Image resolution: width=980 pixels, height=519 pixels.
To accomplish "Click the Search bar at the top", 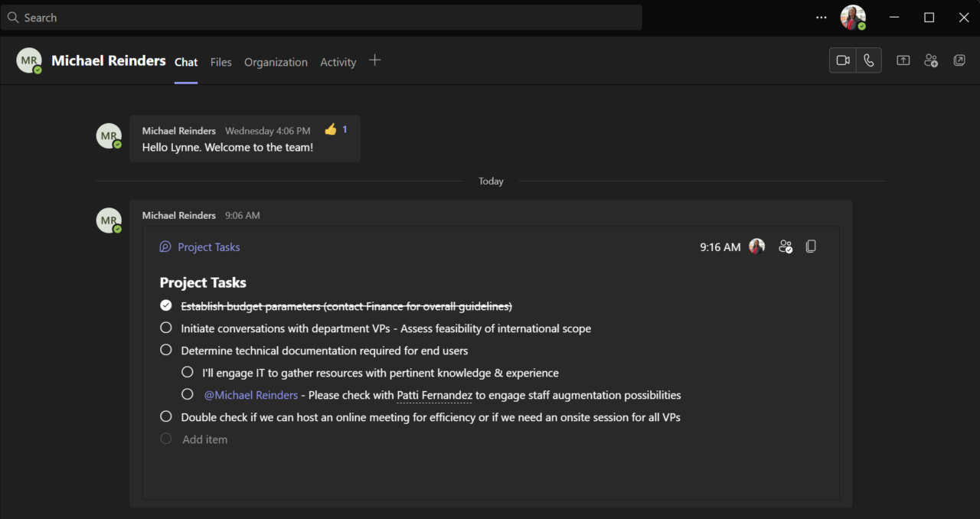I will click(322, 17).
